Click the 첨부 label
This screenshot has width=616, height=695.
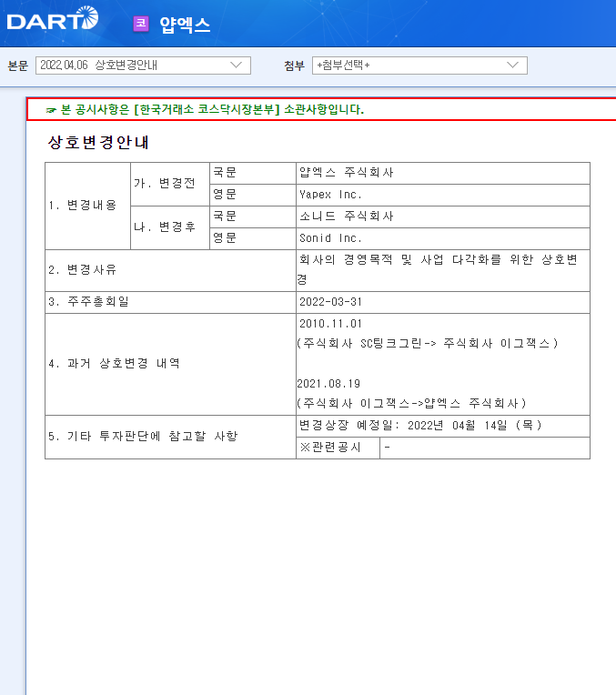(294, 65)
